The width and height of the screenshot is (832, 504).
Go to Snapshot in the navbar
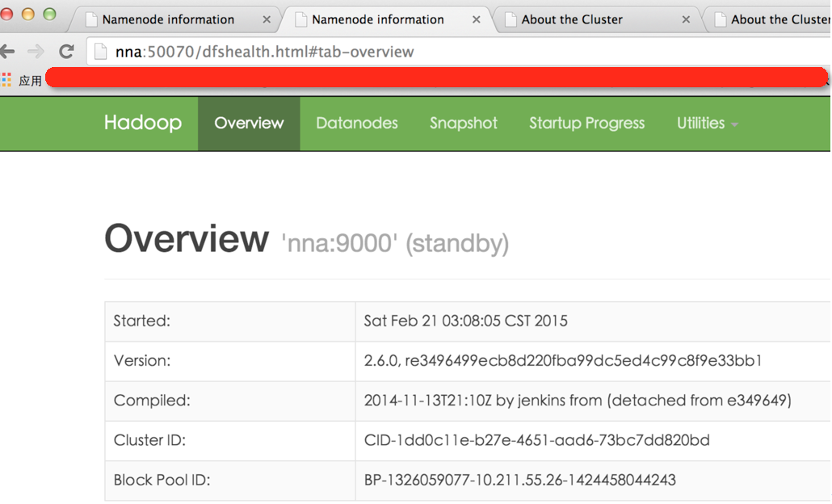pyautogui.click(x=463, y=124)
